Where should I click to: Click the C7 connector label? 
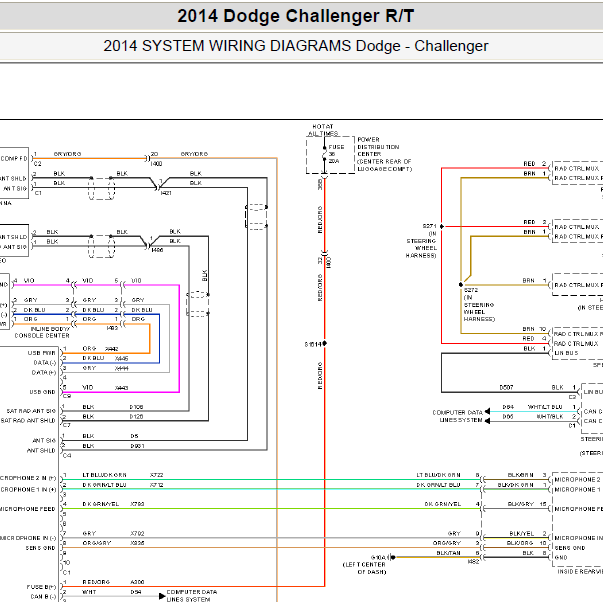point(67,425)
